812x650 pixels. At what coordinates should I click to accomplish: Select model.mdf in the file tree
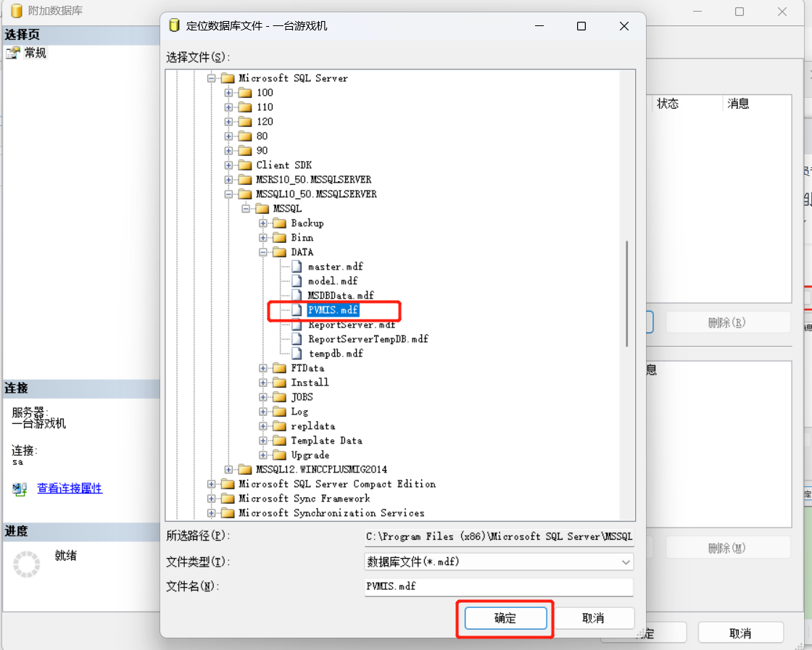[x=332, y=281]
